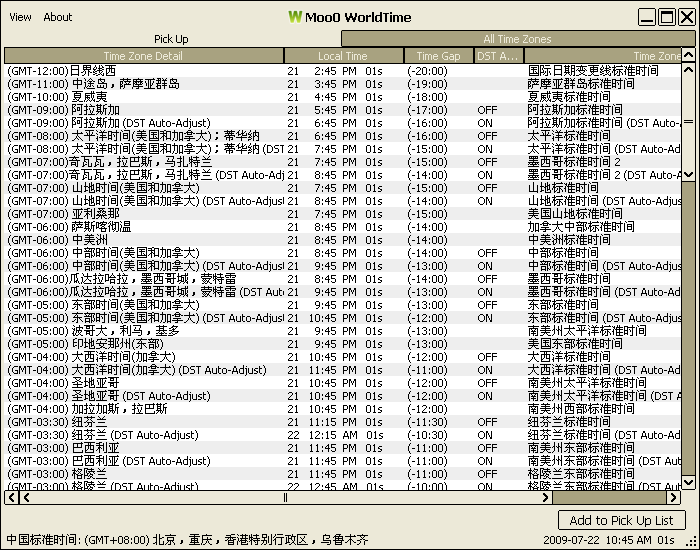This screenshot has height=550, width=700.
Task: Select (GMT-05:00) 波哥大，利马，基多 row
Action: (x=343, y=331)
